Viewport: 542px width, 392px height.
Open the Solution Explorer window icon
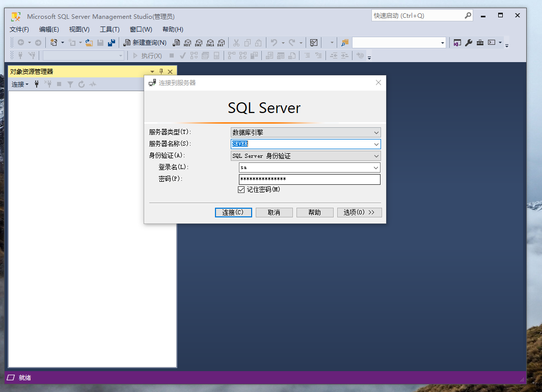click(x=457, y=42)
